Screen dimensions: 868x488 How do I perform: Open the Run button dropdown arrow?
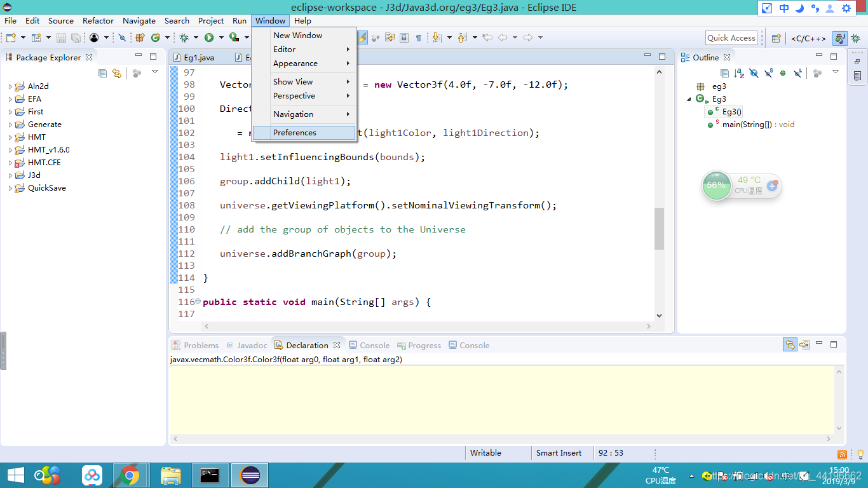(x=221, y=37)
